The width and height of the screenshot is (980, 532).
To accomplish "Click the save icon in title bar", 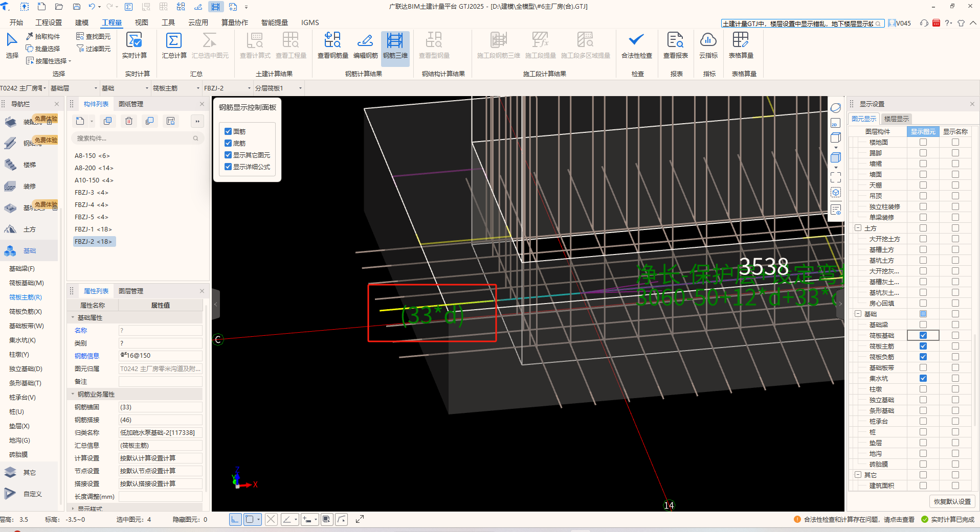I will click(x=77, y=7).
